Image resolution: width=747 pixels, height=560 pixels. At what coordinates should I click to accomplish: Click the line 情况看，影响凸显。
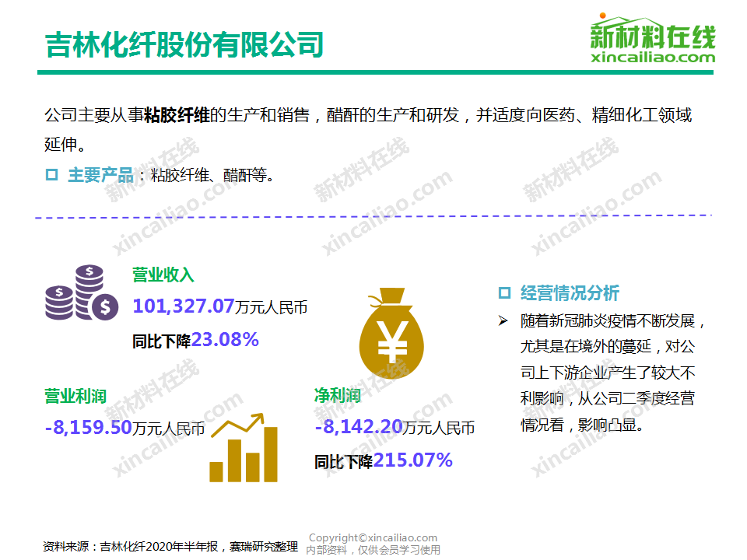pos(583,425)
